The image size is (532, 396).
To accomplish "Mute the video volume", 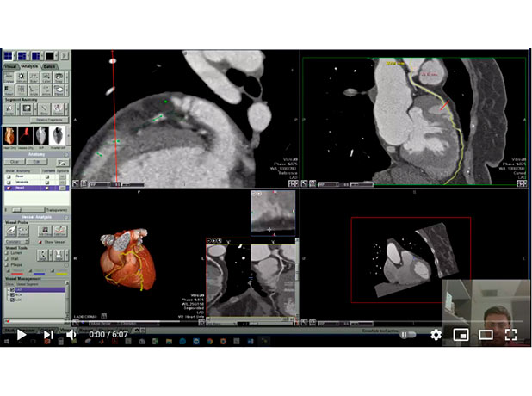I will pyautogui.click(x=71, y=334).
